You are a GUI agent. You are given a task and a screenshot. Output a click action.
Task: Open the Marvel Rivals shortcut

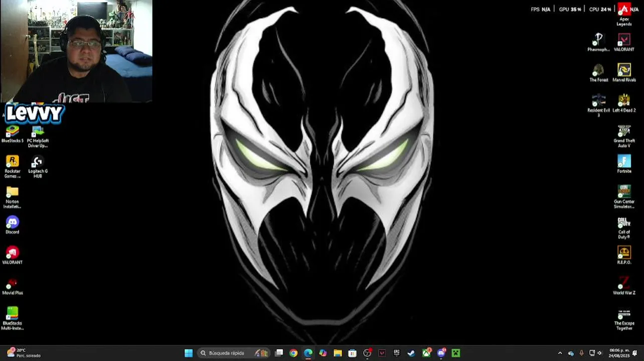point(624,73)
